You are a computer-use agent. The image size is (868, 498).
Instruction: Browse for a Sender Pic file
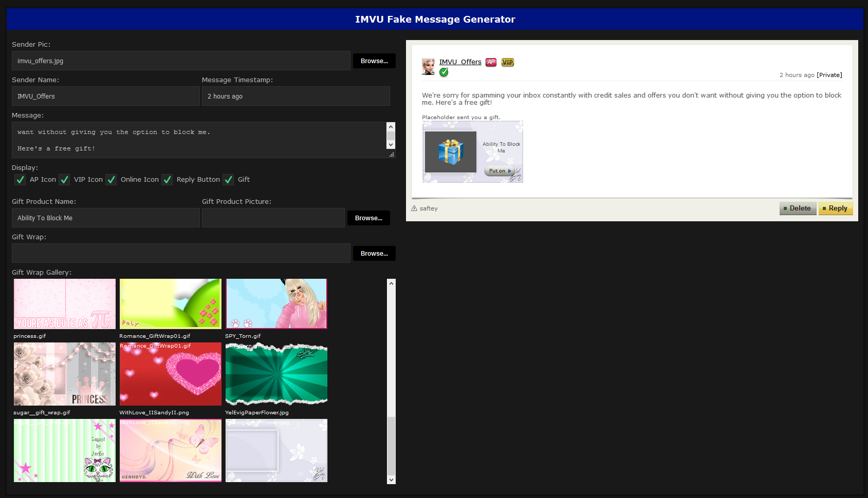click(374, 61)
